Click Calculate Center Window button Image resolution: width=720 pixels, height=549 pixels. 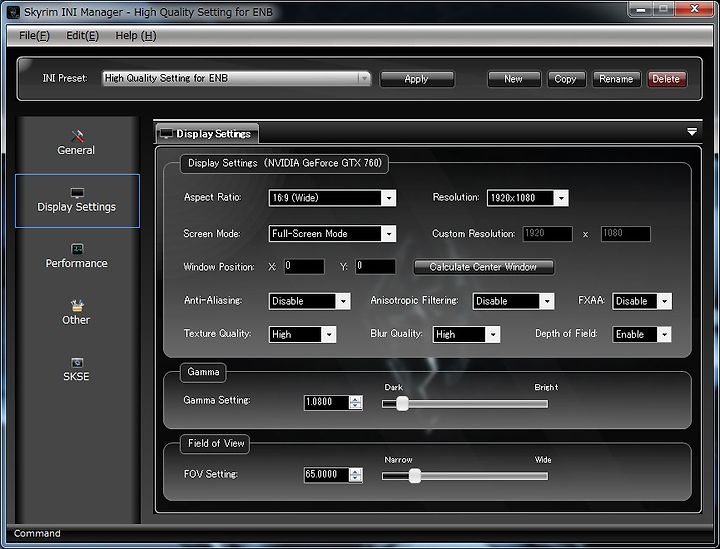pyautogui.click(x=483, y=267)
